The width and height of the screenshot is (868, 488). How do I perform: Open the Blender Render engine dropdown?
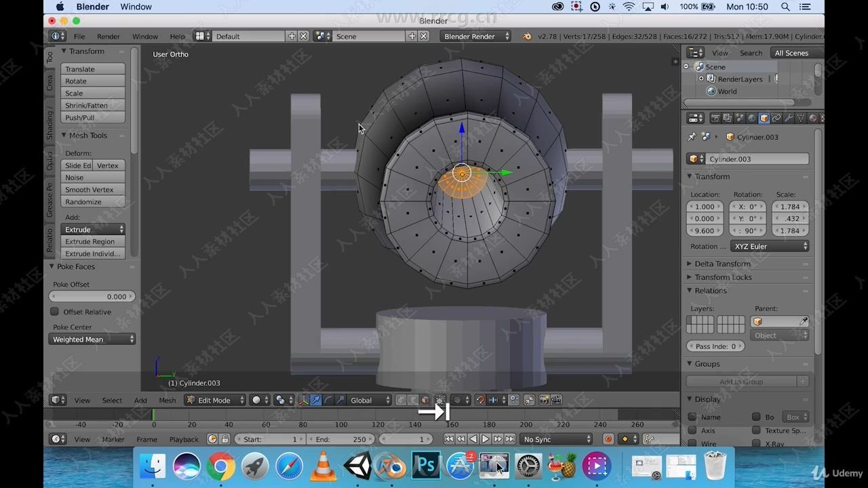point(475,36)
